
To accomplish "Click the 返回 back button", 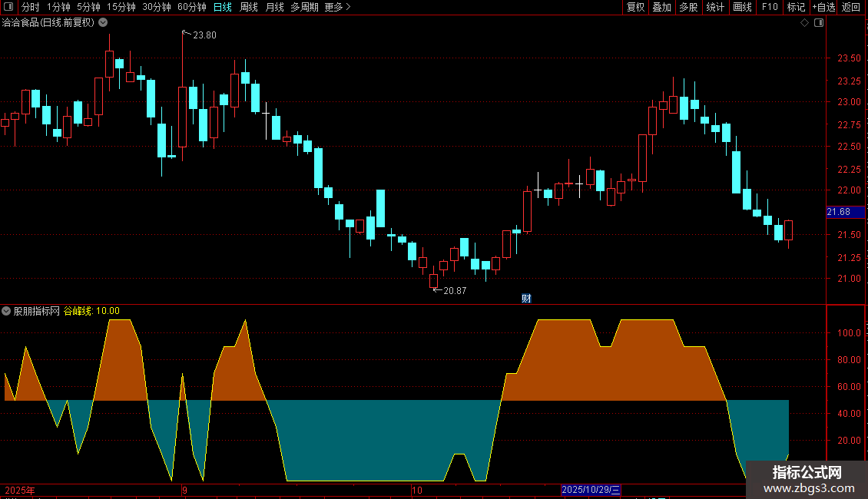I will (x=851, y=7).
